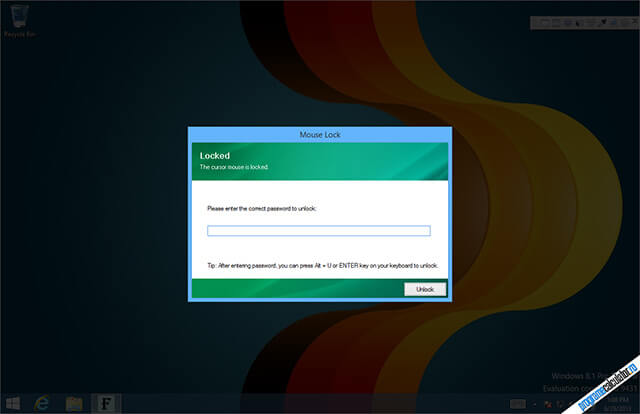Click "Please enter the correct password" label

click(x=262, y=209)
